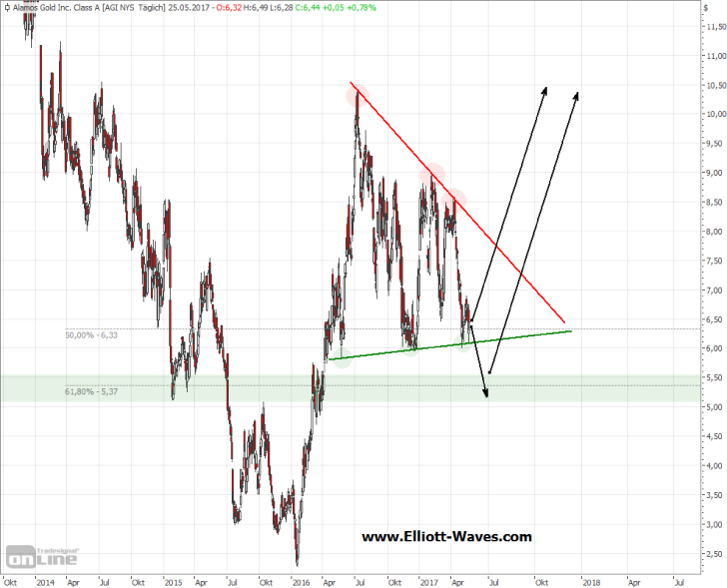Viewport: 727px width, 588px height.
Task: Click the green circle at start of support line
Action: (x=341, y=358)
